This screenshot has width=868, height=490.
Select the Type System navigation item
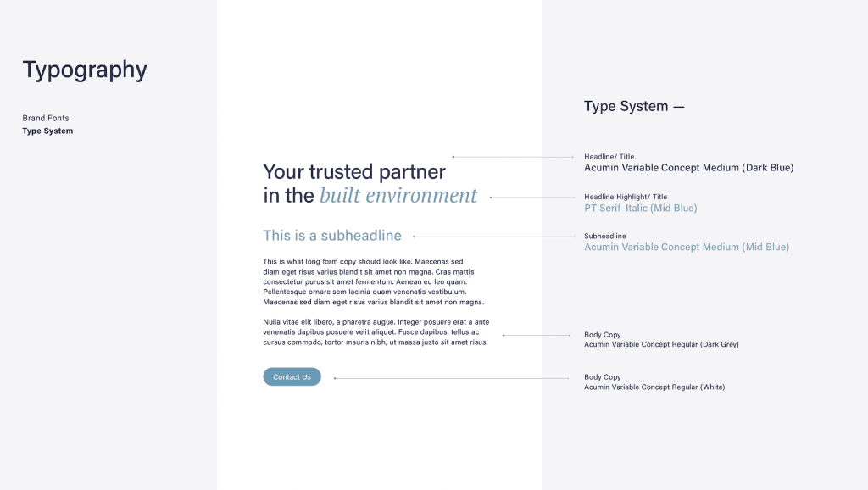pyautogui.click(x=47, y=131)
